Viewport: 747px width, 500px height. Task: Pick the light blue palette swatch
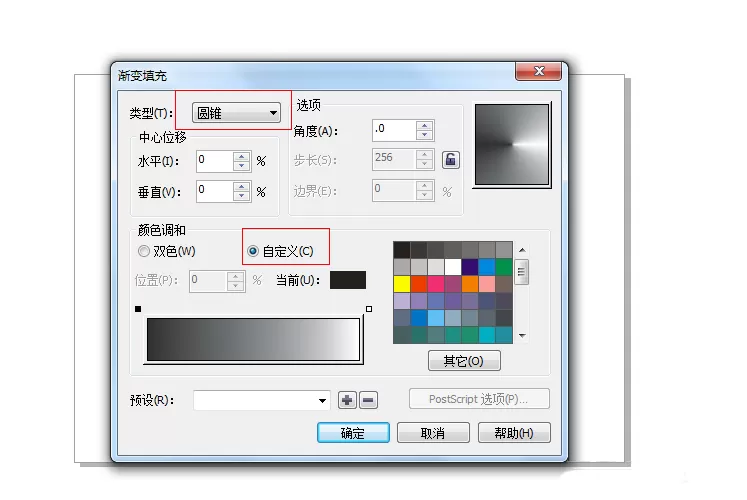coord(435,318)
